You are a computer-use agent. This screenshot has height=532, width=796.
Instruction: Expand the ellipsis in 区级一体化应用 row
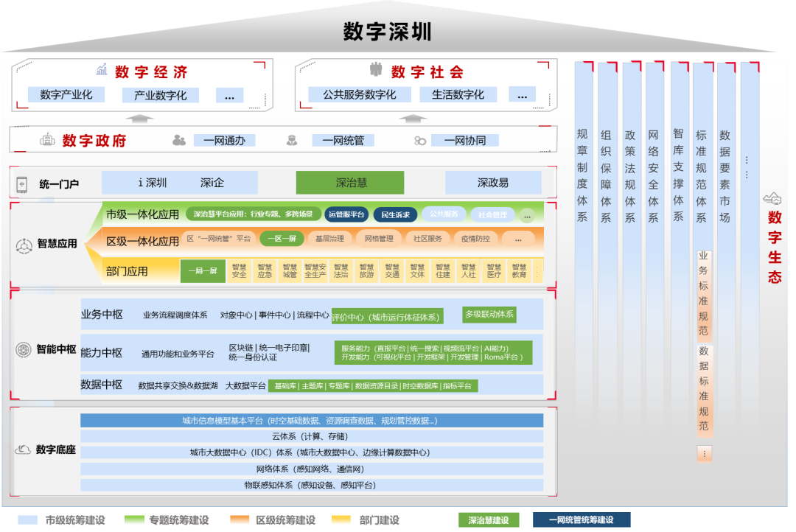pyautogui.click(x=518, y=239)
